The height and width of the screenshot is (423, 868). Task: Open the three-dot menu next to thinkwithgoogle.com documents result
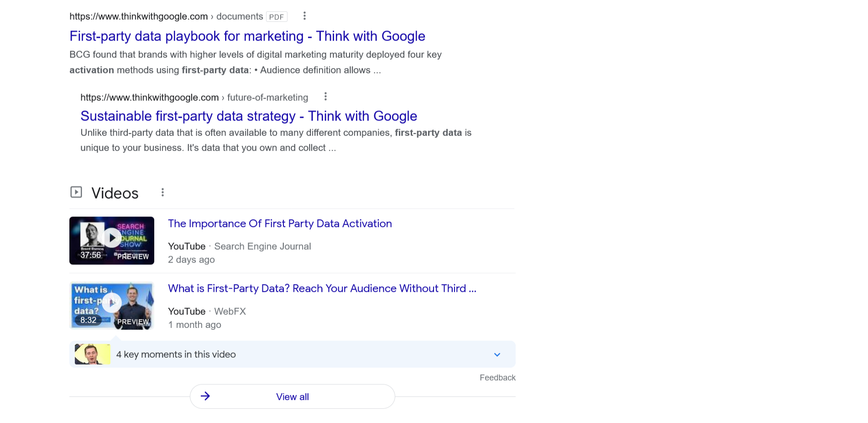point(304,15)
